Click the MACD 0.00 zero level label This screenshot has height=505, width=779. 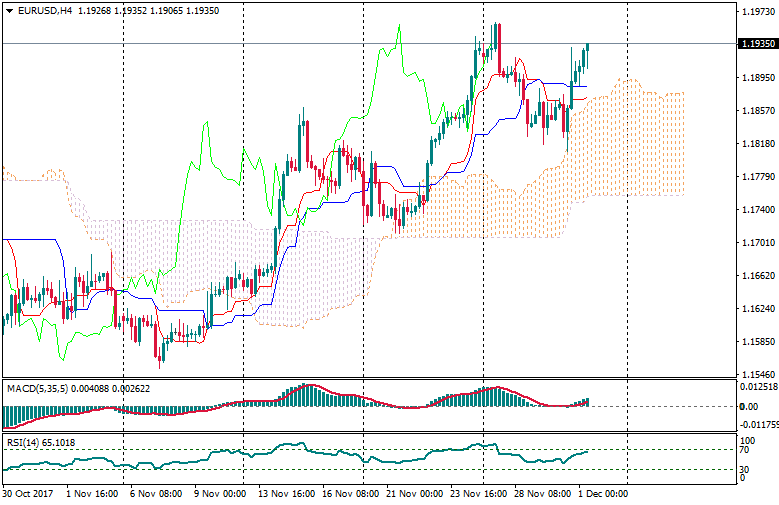pyautogui.click(x=748, y=406)
